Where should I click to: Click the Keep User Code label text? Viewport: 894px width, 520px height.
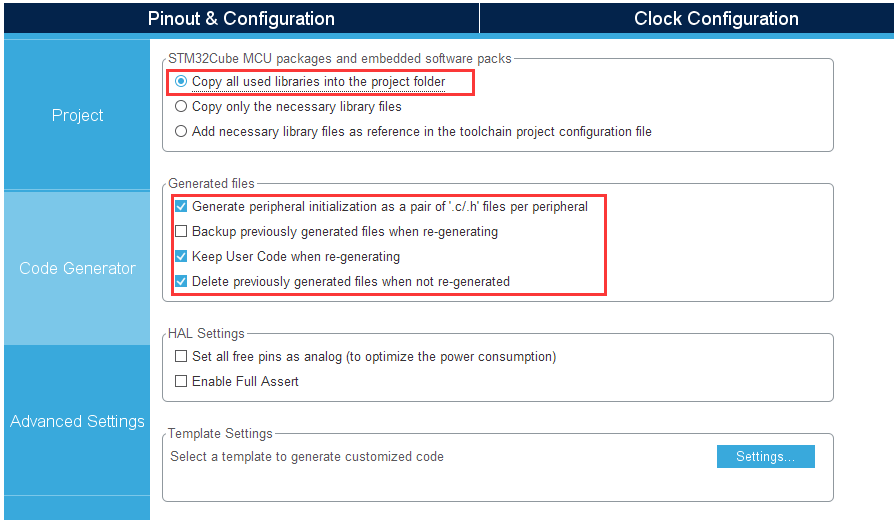click(296, 257)
